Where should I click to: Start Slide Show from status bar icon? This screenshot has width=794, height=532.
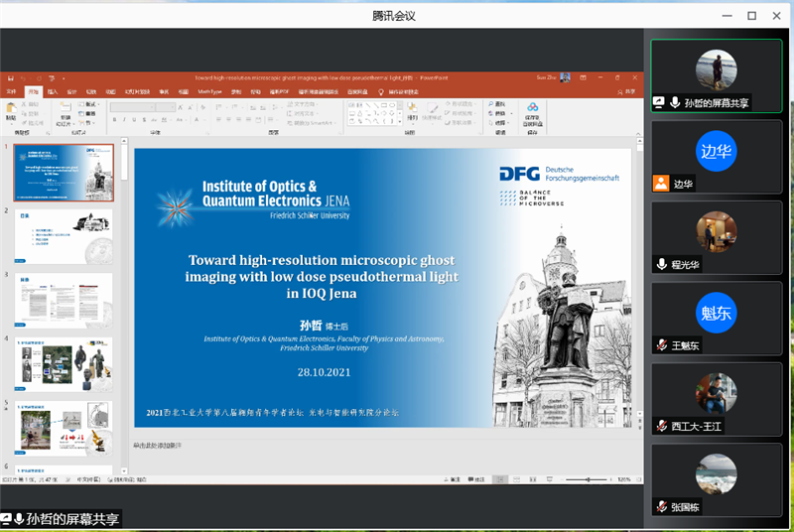[550, 479]
